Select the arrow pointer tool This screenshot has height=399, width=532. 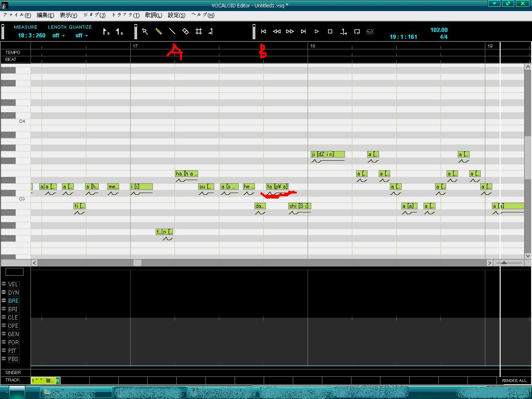pos(145,31)
